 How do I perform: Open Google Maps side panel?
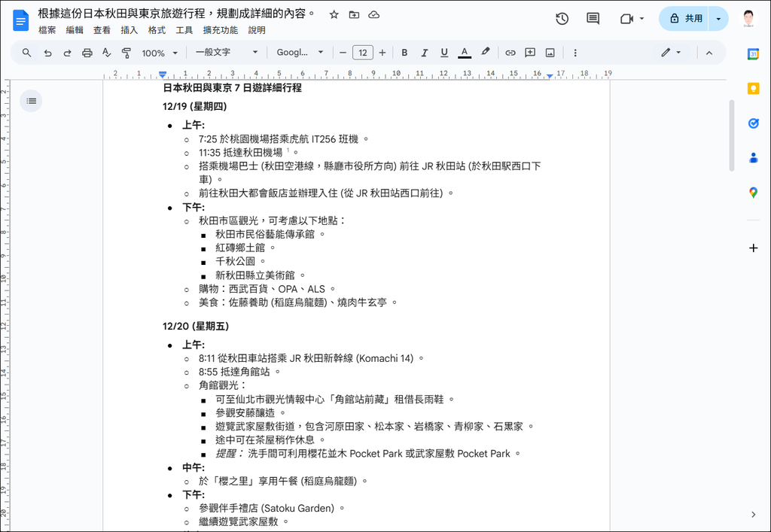[x=753, y=193]
